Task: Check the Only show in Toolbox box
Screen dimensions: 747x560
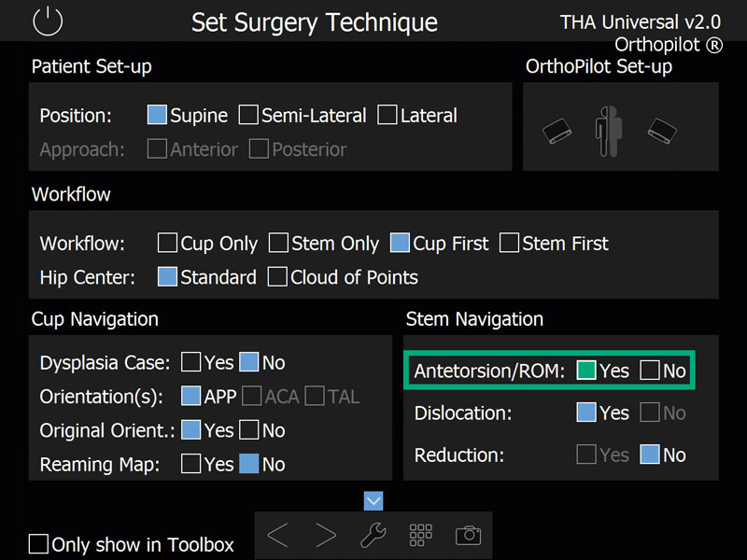Action: point(37,545)
